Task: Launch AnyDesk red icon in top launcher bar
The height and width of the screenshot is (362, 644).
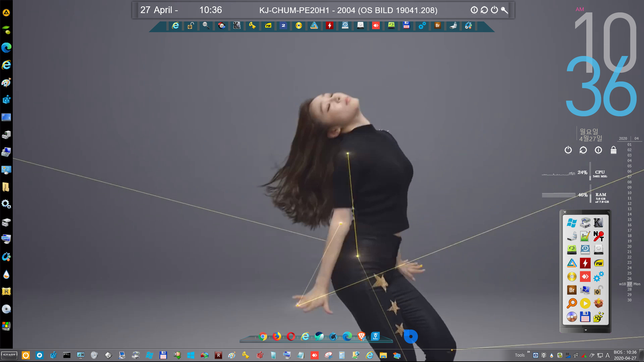Action: (x=376, y=25)
